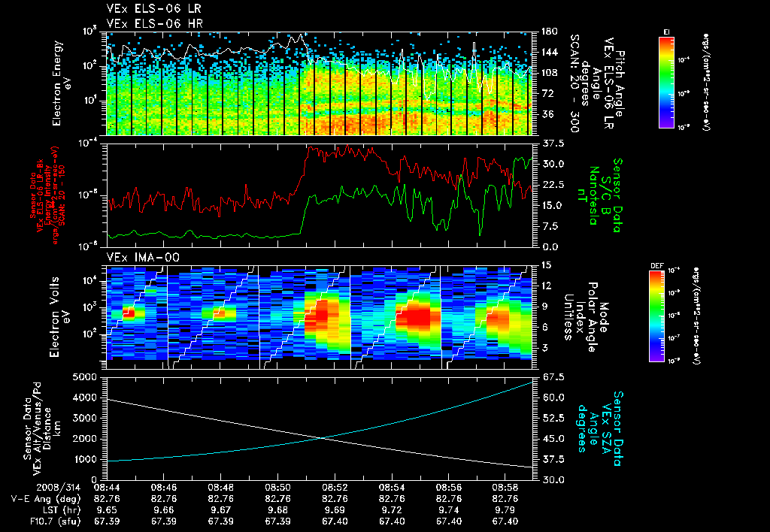
Task: Click LST value 9.72
Action: [391, 510]
